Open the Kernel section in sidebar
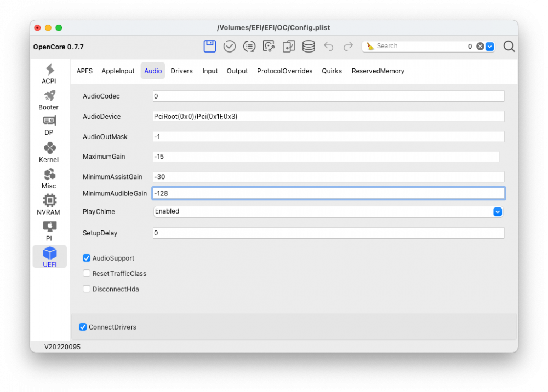The width and height of the screenshot is (548, 392). click(49, 153)
